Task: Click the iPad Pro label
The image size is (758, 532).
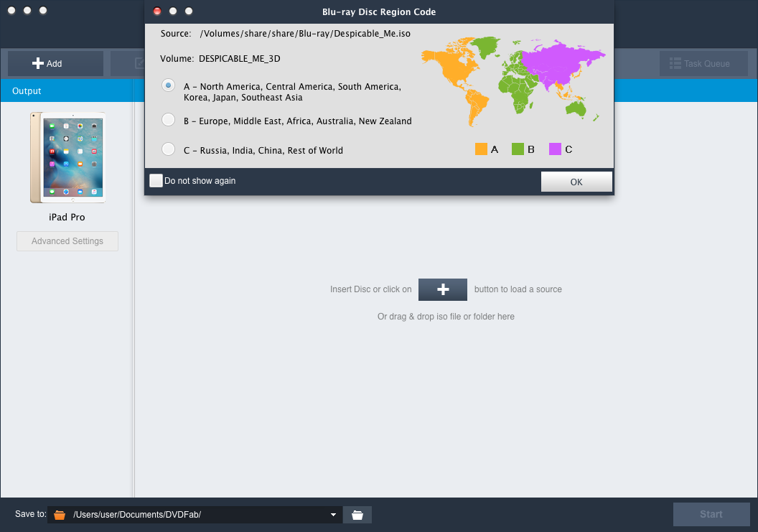Action: (67, 217)
